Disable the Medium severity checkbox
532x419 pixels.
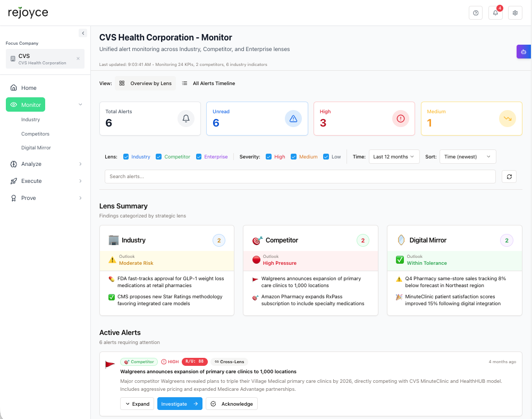pyautogui.click(x=293, y=156)
